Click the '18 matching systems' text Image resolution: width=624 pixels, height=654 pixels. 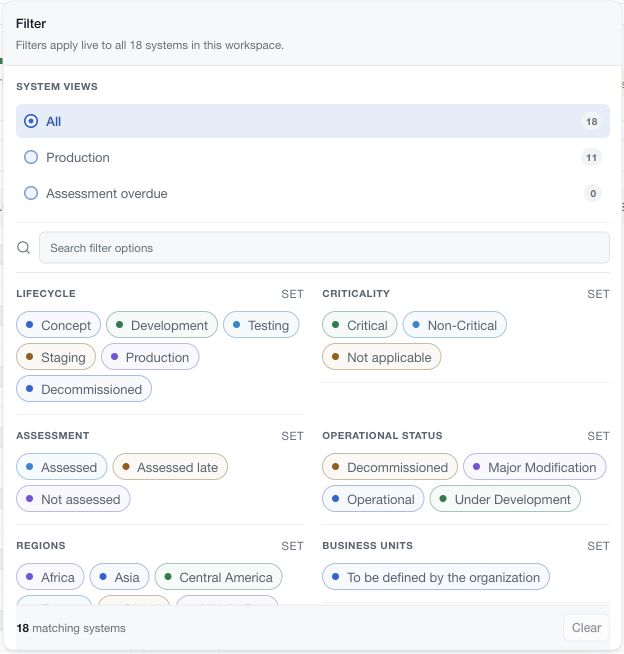(71, 628)
